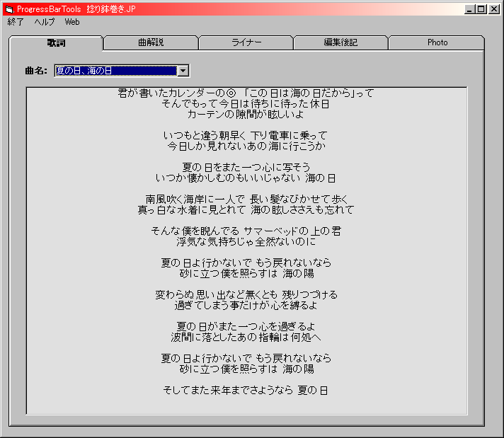
Task: Open the Web menu
Action: click(72, 22)
